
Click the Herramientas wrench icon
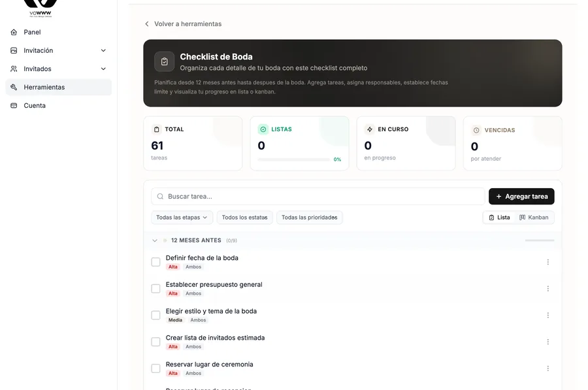[x=14, y=88]
